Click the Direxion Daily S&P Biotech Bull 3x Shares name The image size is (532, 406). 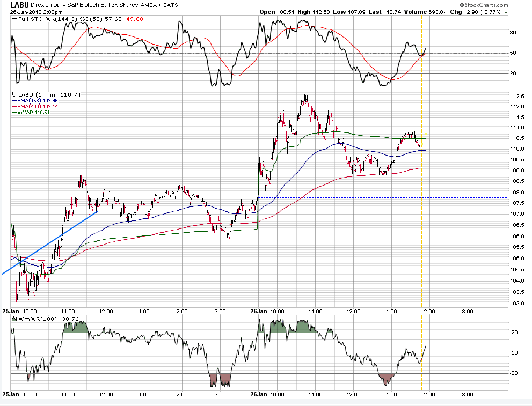84,5
